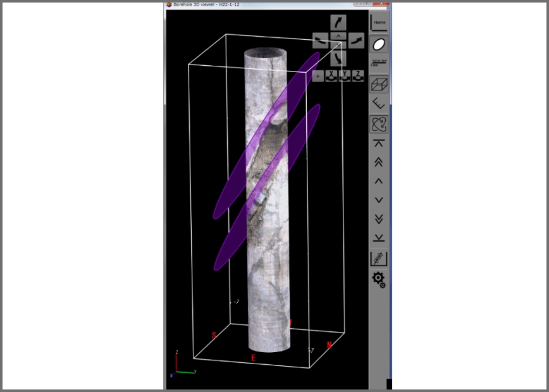
Task: Tilt the view downward with arrow
Action: coord(338,59)
